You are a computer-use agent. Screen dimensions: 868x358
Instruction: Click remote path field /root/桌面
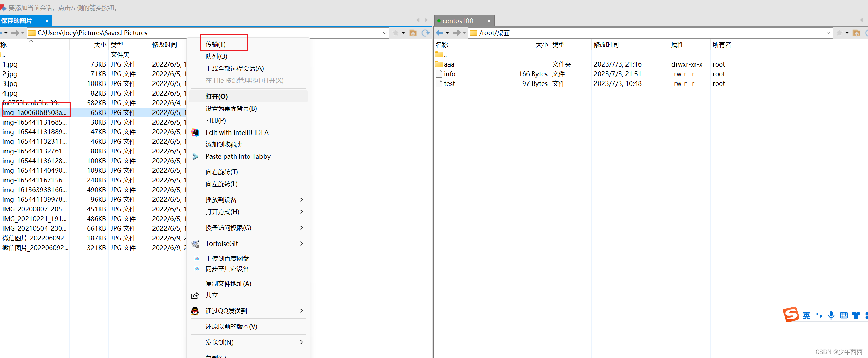651,33
